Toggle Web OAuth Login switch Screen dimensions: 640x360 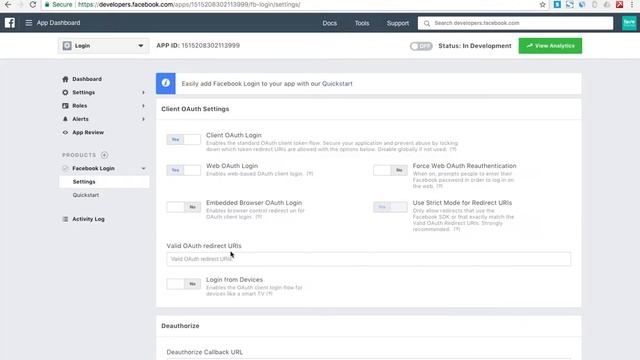184,170
